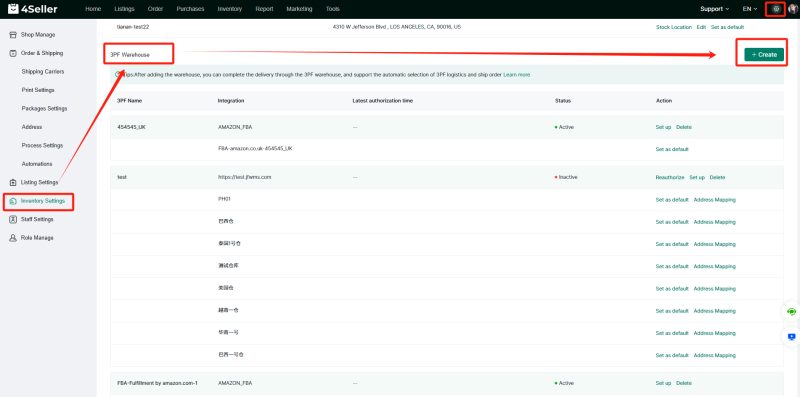Click the Shop Manage sidebar icon
This screenshot has height=397, width=800.
13,35
